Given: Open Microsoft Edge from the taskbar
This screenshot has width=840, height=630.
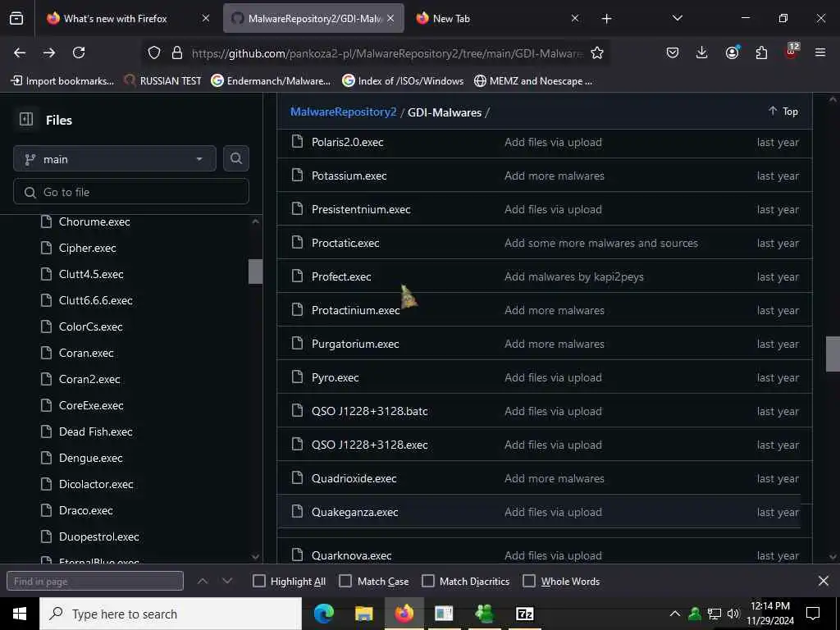Looking at the screenshot, I should pos(323,614).
